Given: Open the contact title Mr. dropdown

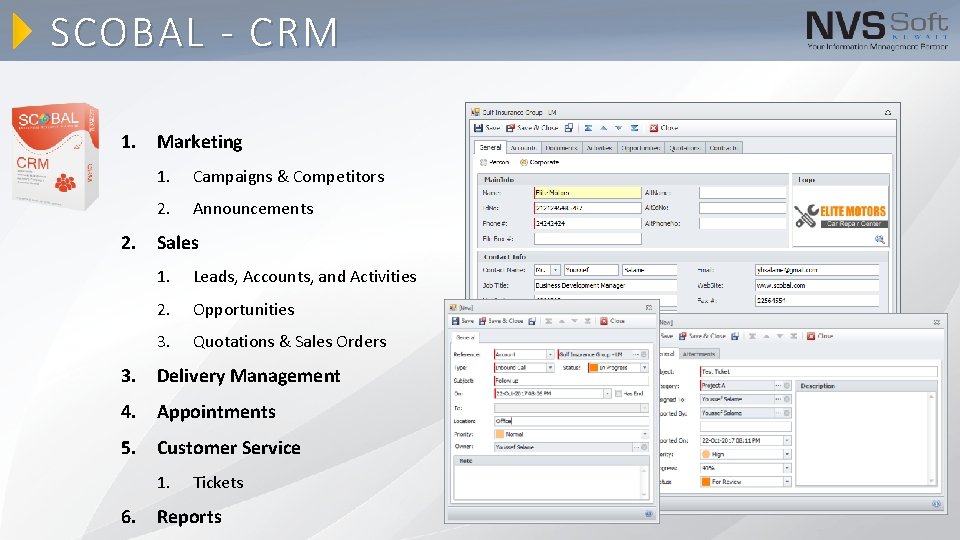Looking at the screenshot, I should [555, 270].
